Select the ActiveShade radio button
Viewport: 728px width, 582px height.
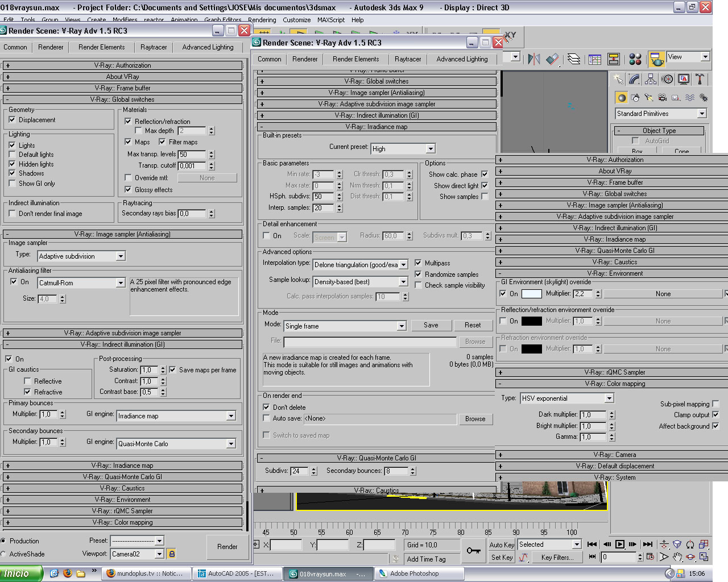tap(3, 554)
